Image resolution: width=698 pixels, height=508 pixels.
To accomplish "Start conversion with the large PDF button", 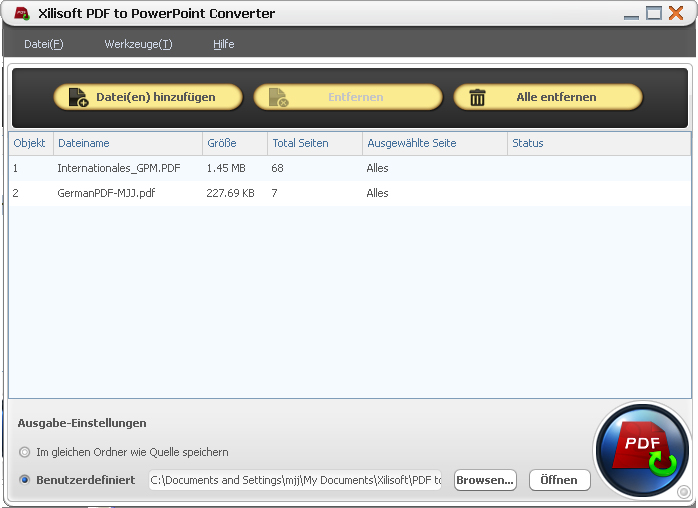I will (642, 449).
